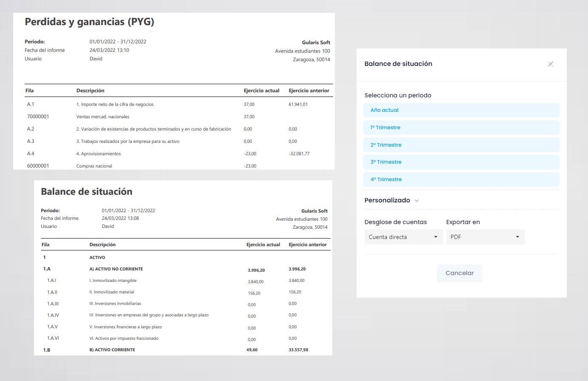
Task: Close the Balance de situación dialog
Action: click(550, 64)
